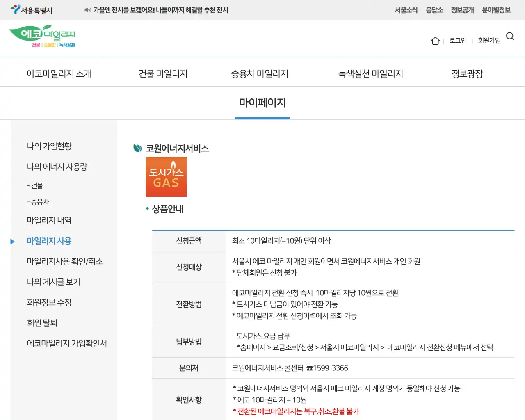Open 회원정보 수정 in sidebar

[x=49, y=302]
